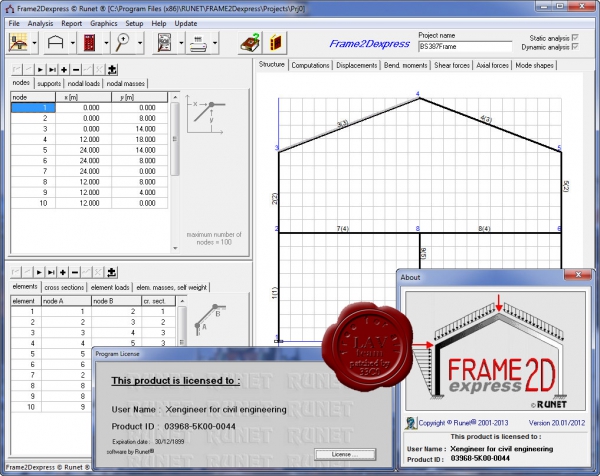Switch to the Shear forces tab

(452, 65)
